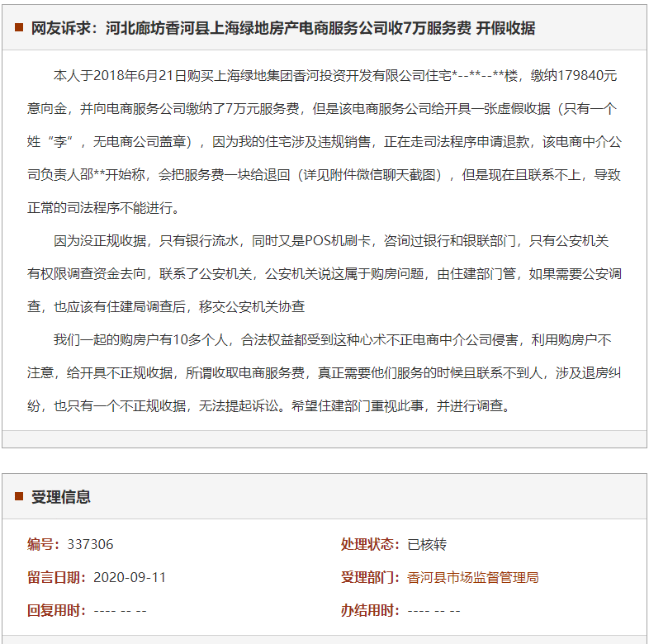
Task: Click the paragraph starting 因为没正规收据
Action: (324, 273)
